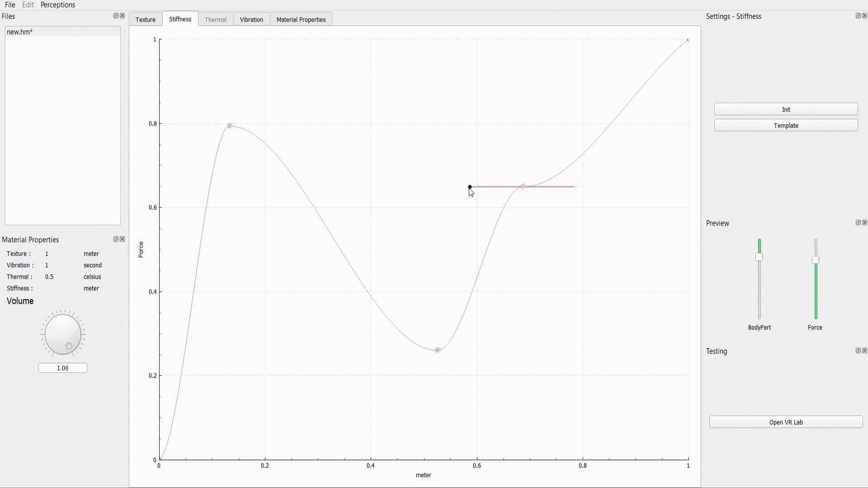This screenshot has height=488, width=868.
Task: Click the Thermal unit text celsius
Action: tap(92, 277)
